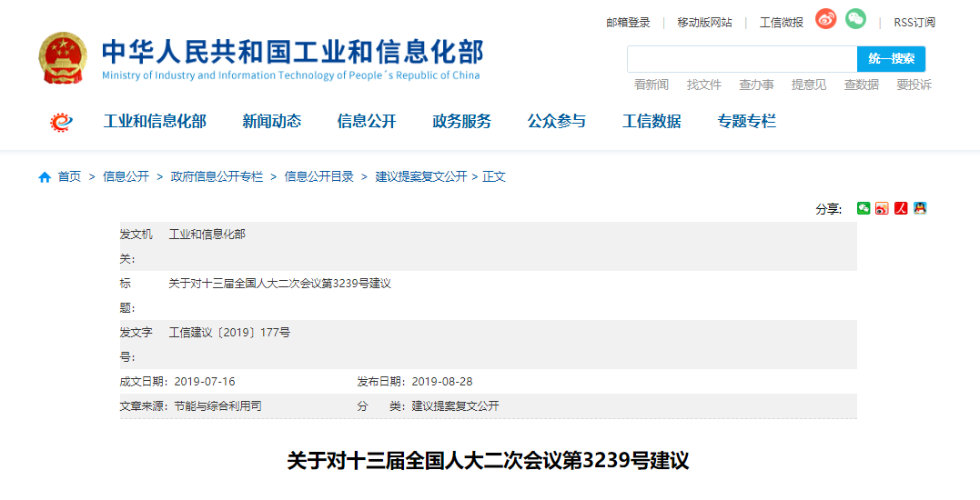980x500 pixels.
Task: Click the Weibo icon in the top header
Action: [x=825, y=19]
